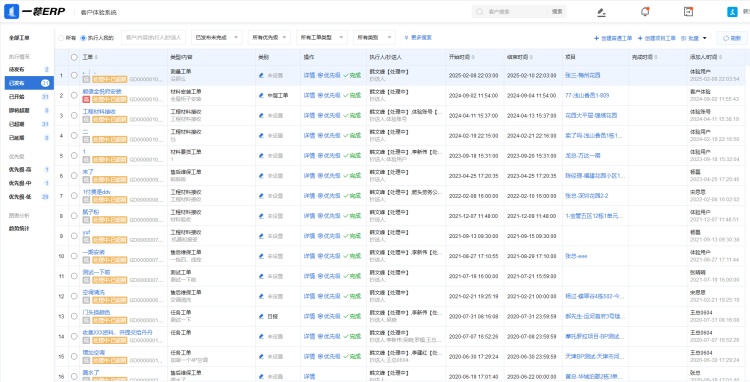Click green 完成 checkmark in row 6

pyautogui.click(x=352, y=176)
